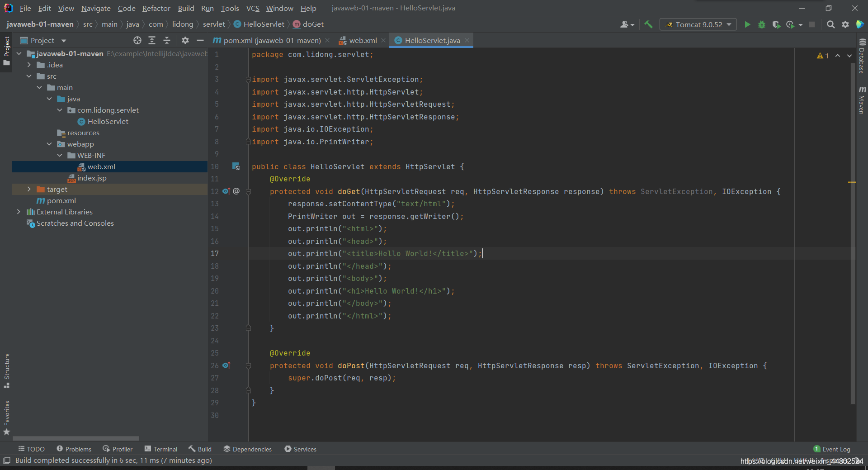
Task: Open Project panel options gear
Action: [185, 40]
